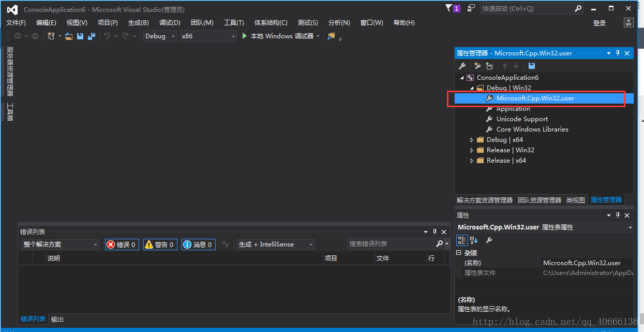Switch to the 类视图 tab

point(576,200)
